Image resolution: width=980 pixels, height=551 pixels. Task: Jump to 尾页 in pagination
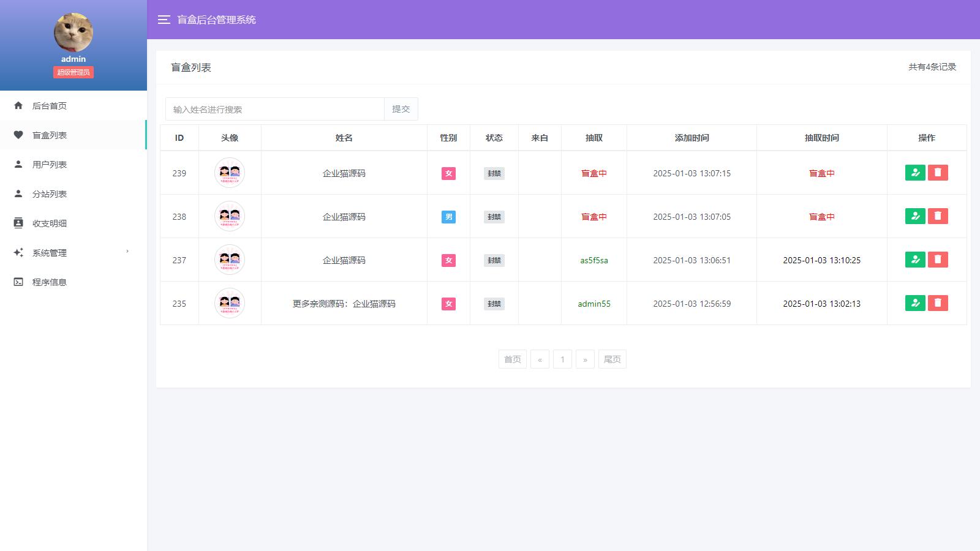[612, 359]
